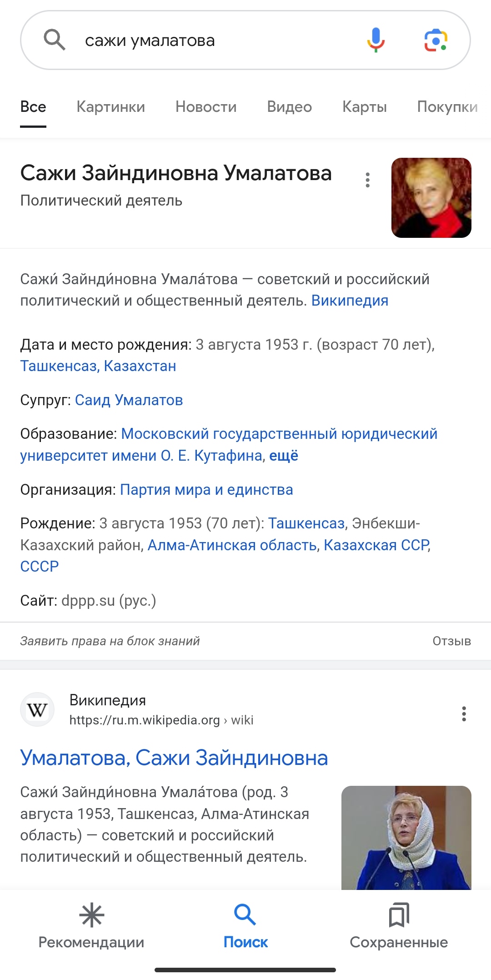Image resolution: width=491 pixels, height=980 pixels.
Task: Open Партия мира и единства link
Action: coord(206,490)
